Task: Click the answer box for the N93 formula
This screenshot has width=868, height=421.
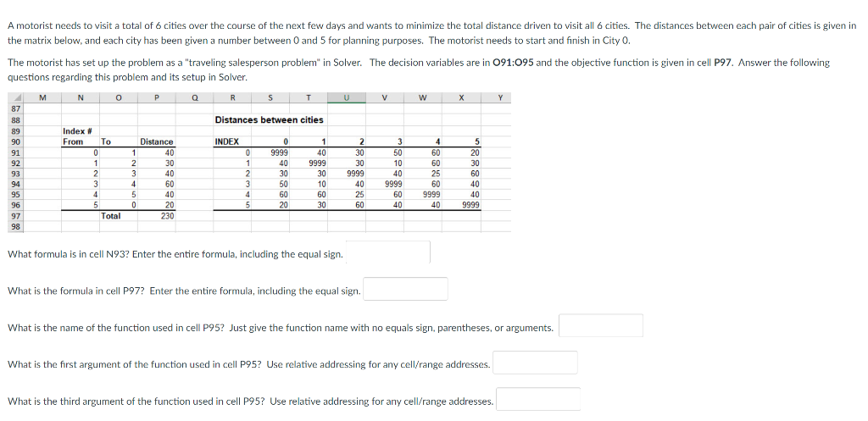Action: 388,252
